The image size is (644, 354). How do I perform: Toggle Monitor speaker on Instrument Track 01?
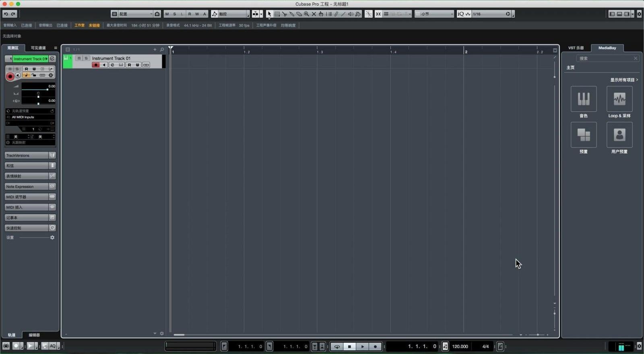click(104, 65)
